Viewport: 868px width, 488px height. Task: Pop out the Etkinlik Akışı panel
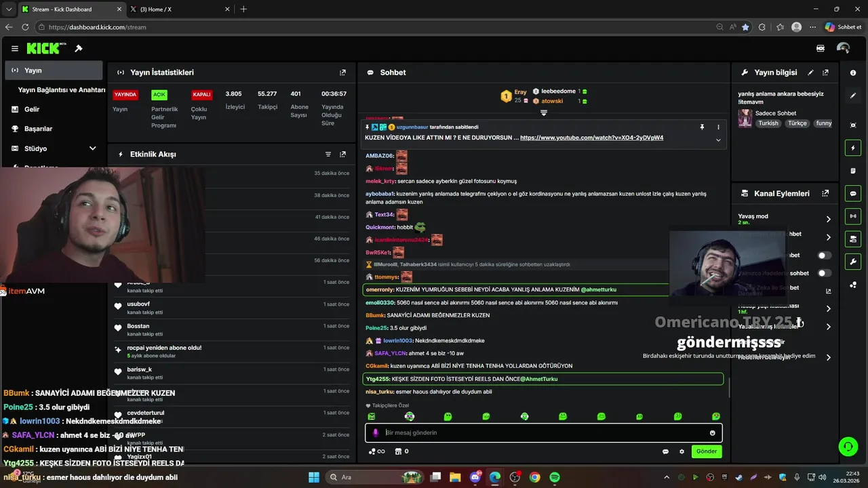[342, 155]
